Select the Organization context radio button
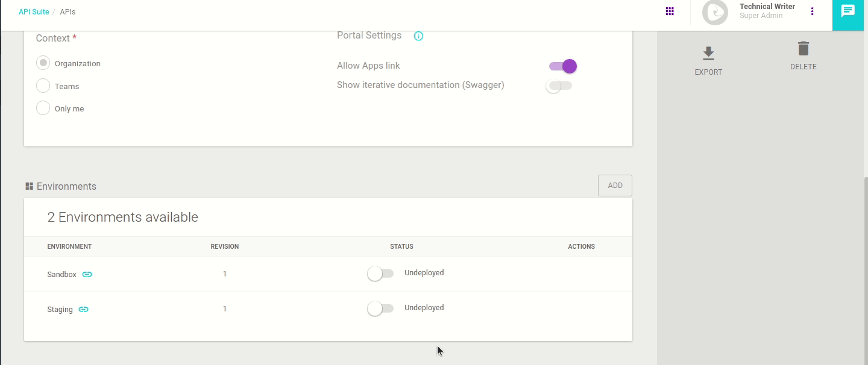 pos(43,62)
